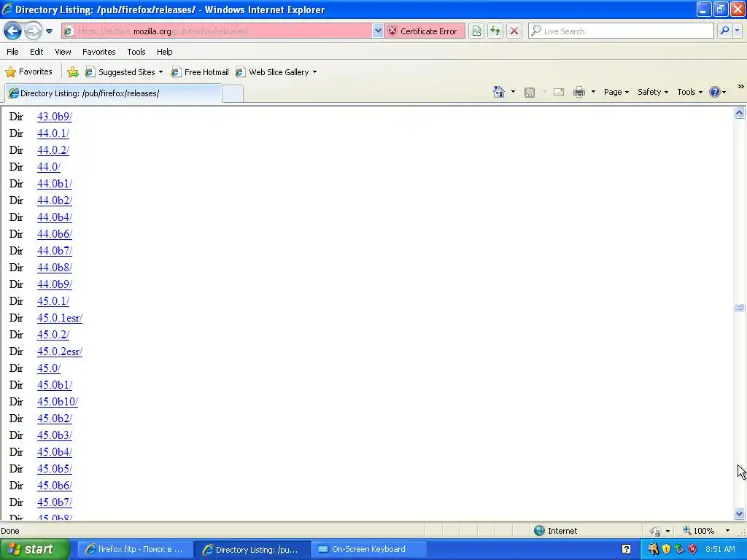Open the search provider dropdown
The height and width of the screenshot is (560, 747).
(x=738, y=31)
